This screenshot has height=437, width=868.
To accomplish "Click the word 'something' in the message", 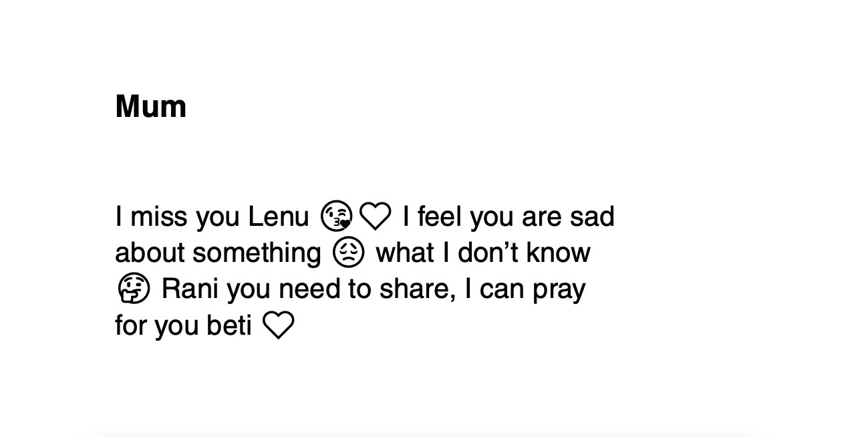I will 257,253.
